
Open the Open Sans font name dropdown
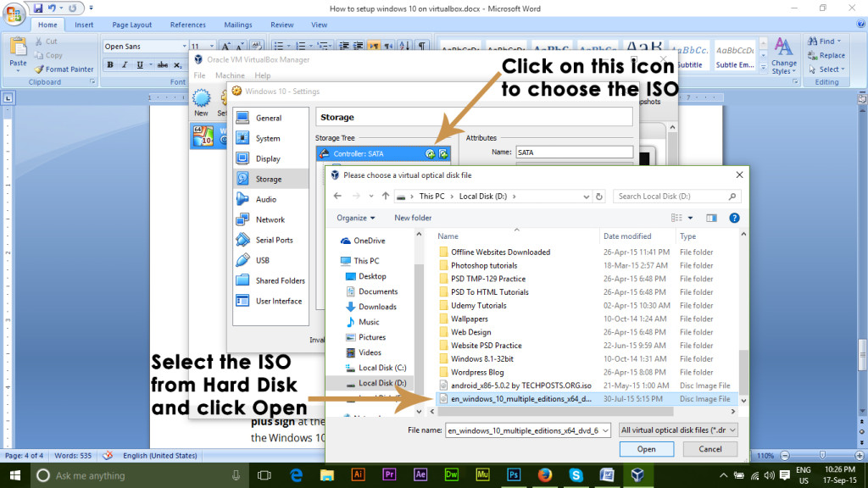(x=184, y=47)
